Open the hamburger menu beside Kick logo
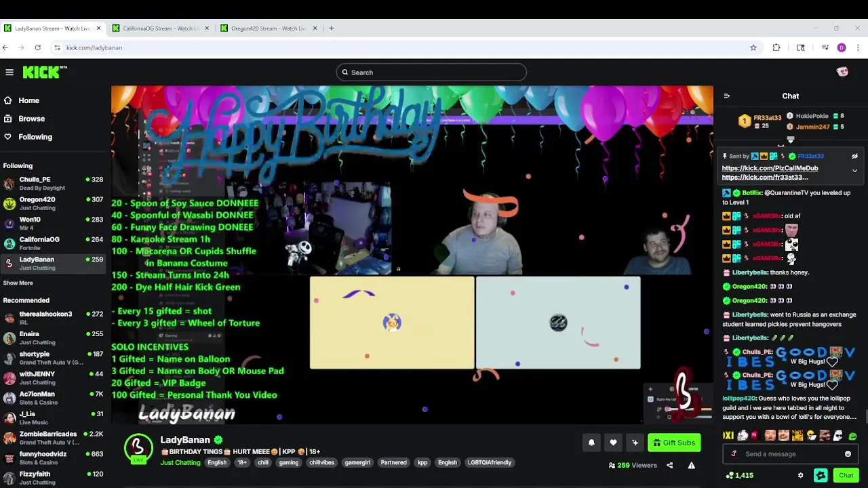 tap(9, 72)
